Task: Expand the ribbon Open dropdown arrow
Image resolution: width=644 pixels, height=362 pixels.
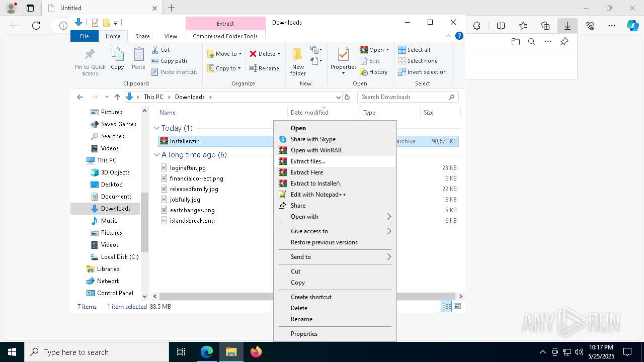Action: coord(387,50)
